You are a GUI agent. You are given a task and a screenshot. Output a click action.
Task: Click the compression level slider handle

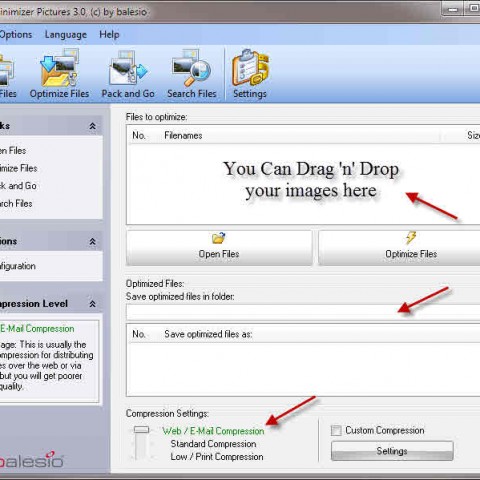click(141, 430)
